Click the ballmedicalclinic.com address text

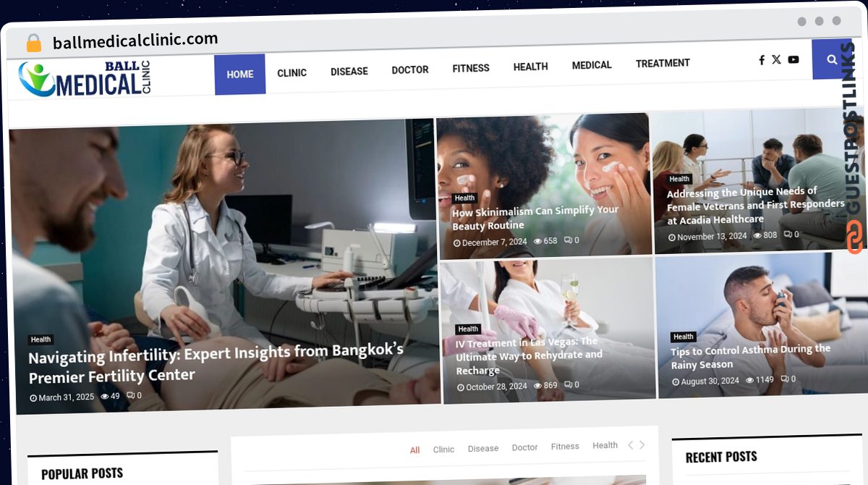135,41
